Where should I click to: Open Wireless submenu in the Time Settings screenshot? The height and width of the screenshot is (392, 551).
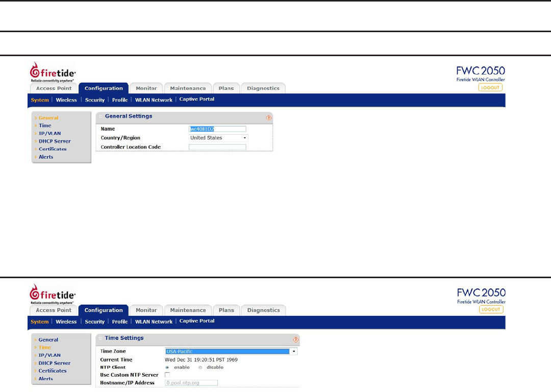[x=66, y=322]
